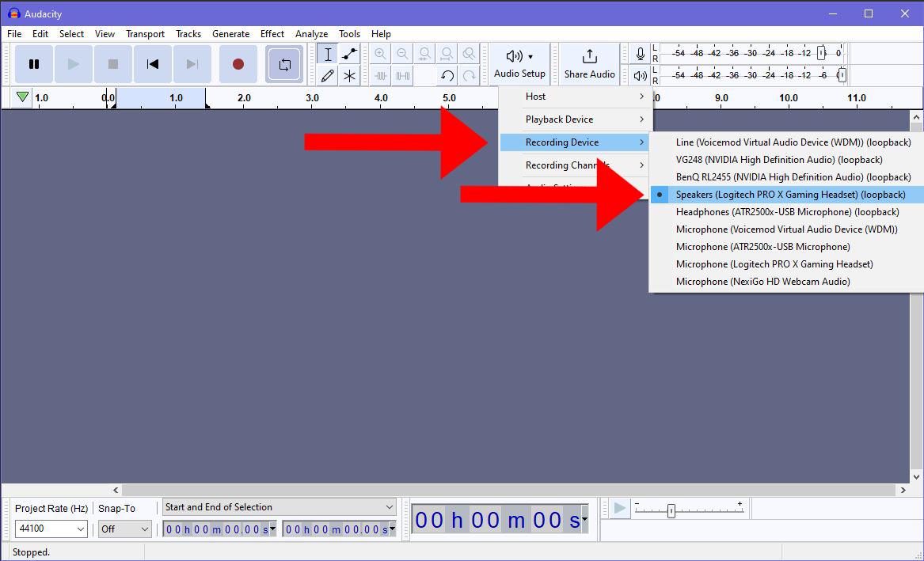Fit project to window width
924x561 pixels.
[447, 54]
